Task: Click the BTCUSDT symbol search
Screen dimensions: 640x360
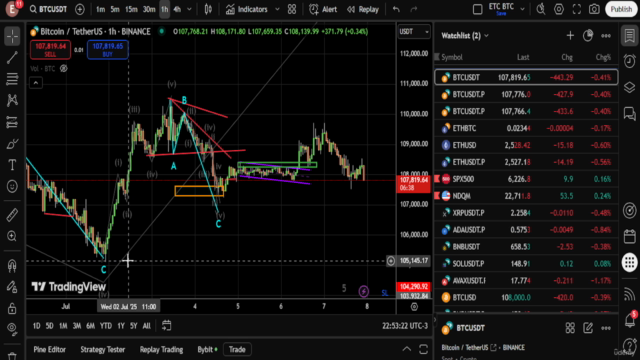Action: [48, 9]
